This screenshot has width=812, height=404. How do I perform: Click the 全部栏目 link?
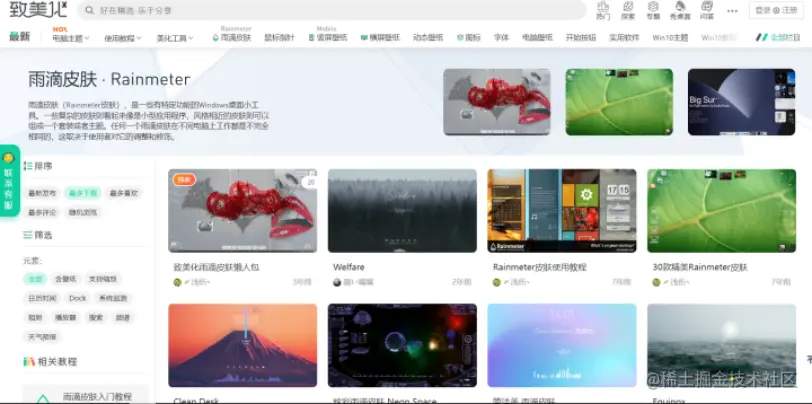(778, 37)
